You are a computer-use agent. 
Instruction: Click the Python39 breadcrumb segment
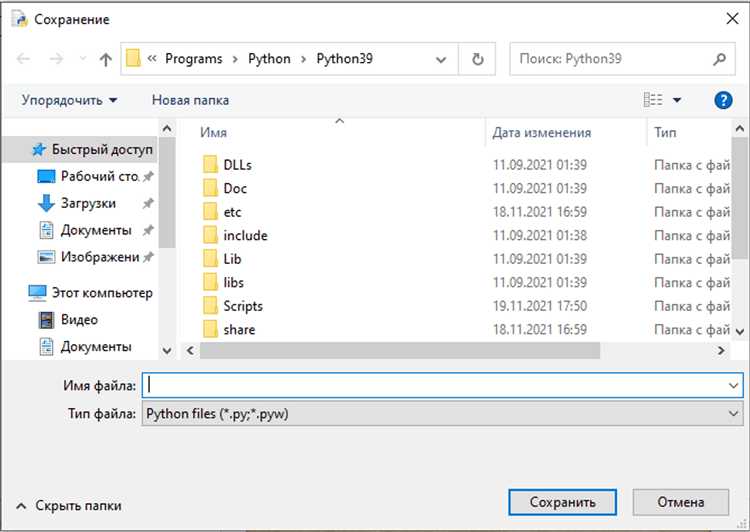(x=344, y=59)
